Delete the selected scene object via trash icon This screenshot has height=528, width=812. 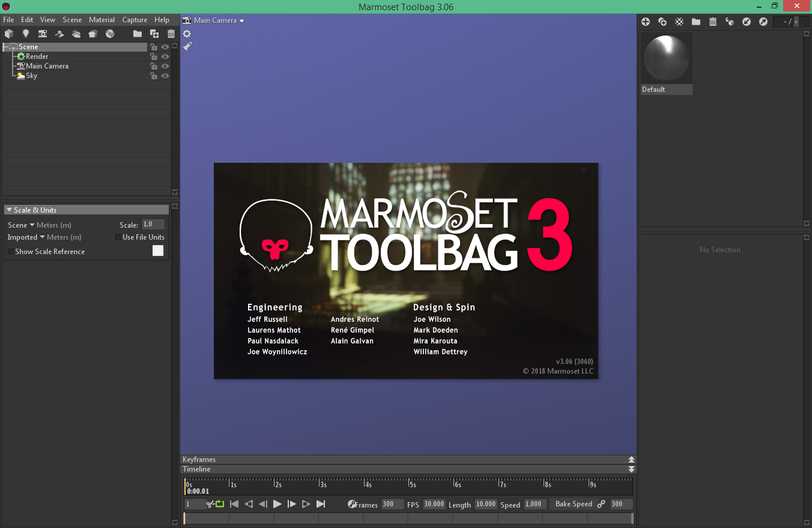(x=171, y=34)
